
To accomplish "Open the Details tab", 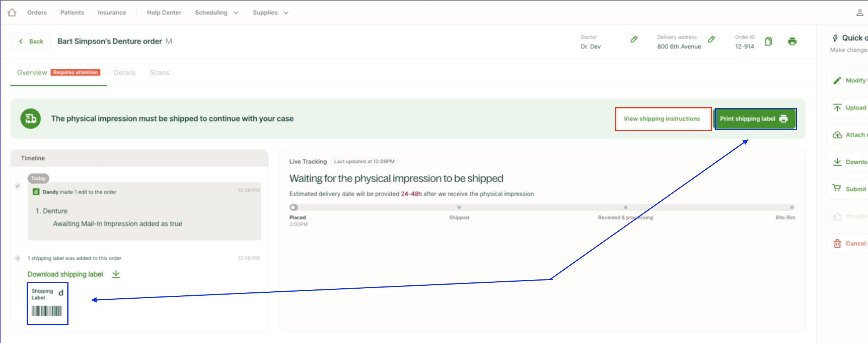I will [124, 72].
